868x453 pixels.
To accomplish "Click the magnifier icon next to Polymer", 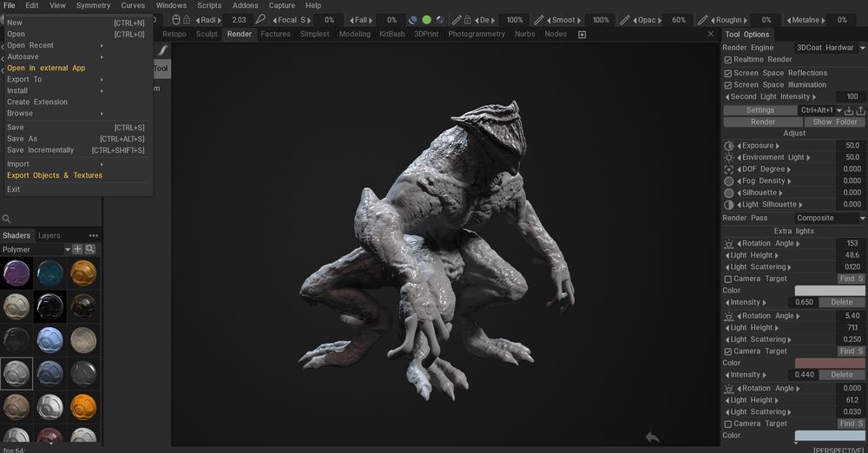I will (90, 249).
